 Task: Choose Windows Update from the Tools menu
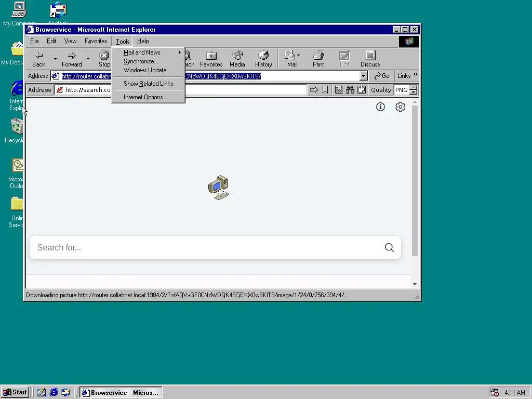click(149, 70)
